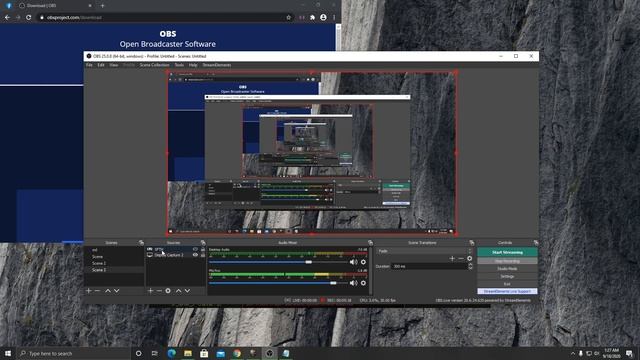The image size is (640, 360).
Task: Click the Stop Recording button
Action: pyautogui.click(x=507, y=261)
